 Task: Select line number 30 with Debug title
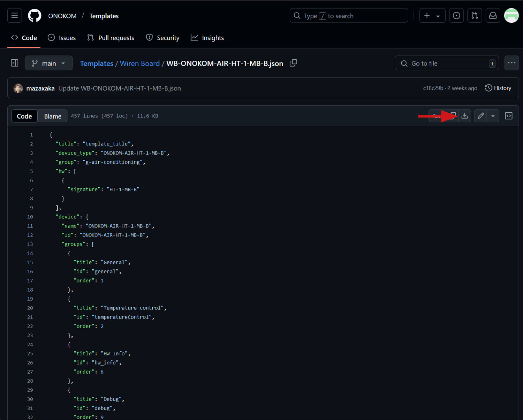pos(30,399)
